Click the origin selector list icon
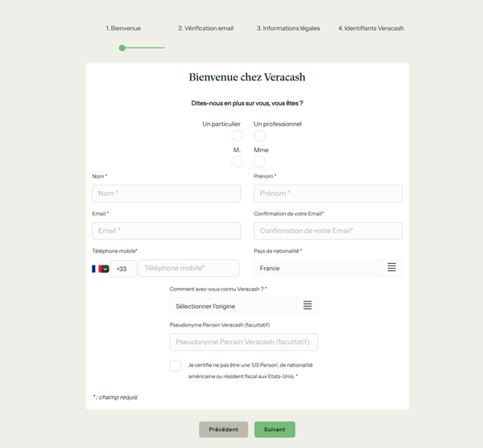 coord(308,306)
